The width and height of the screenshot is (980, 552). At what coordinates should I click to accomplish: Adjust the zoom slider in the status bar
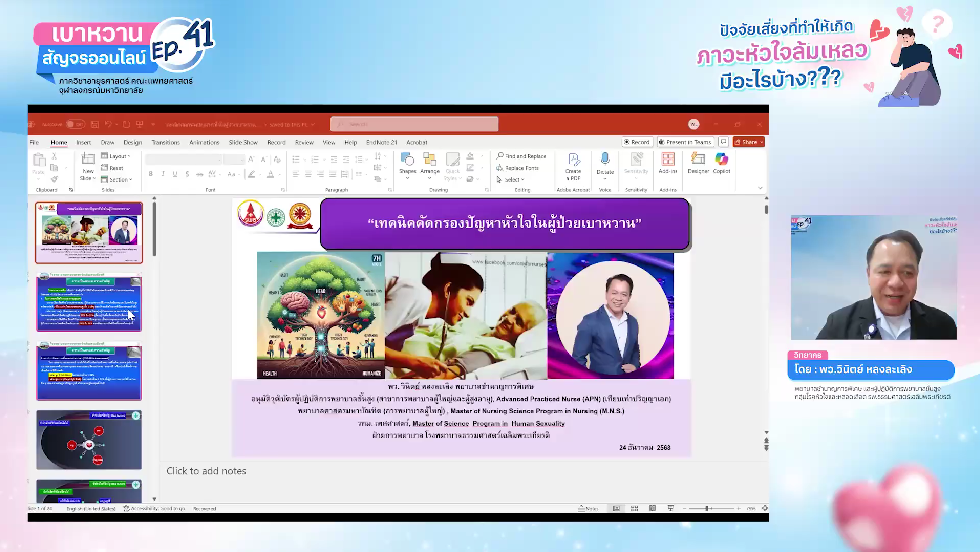[x=707, y=508]
